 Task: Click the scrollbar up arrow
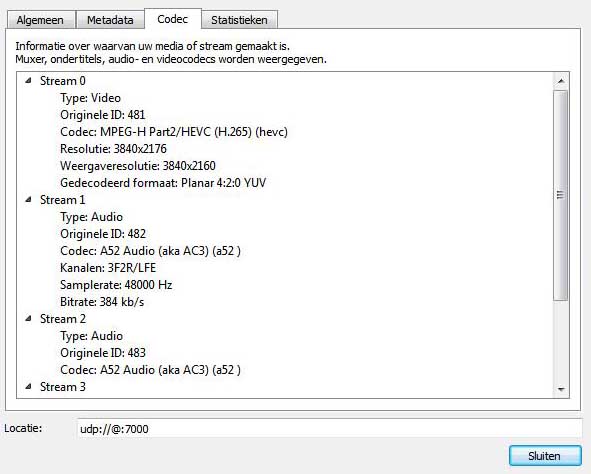(561, 81)
